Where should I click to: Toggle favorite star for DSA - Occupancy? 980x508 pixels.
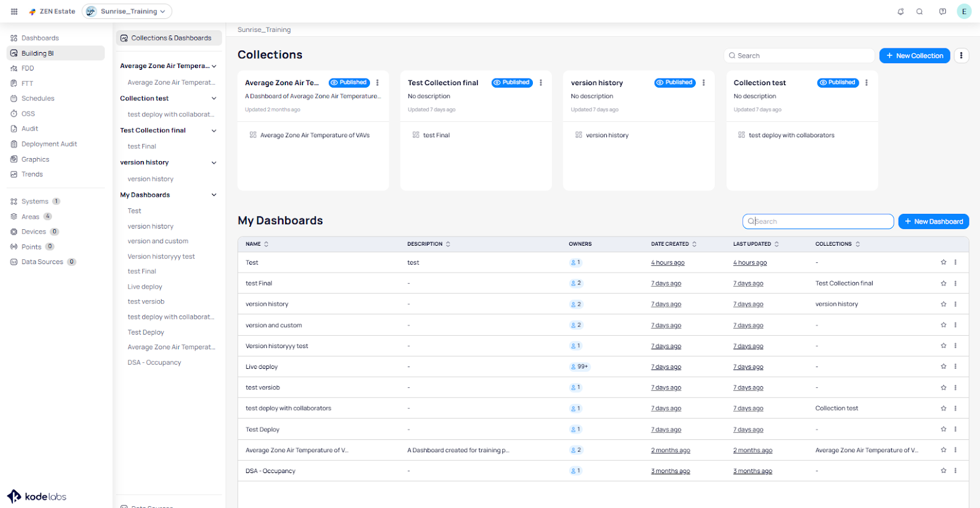[x=943, y=471]
